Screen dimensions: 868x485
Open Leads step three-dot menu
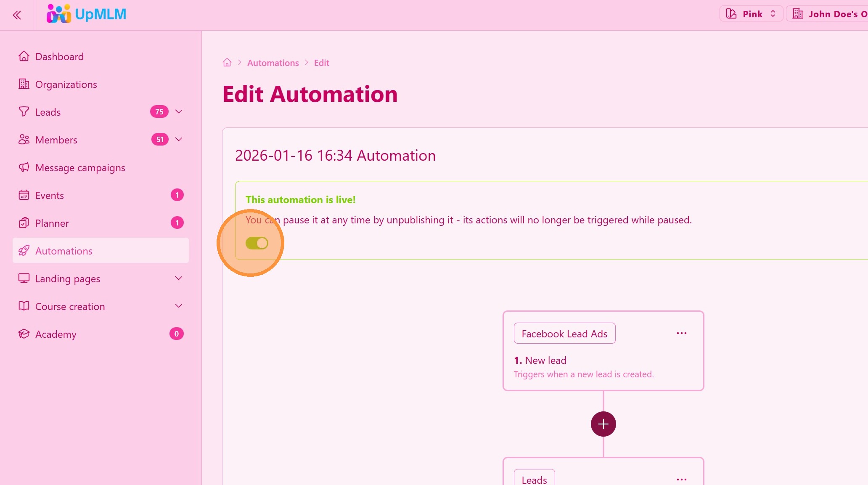coord(681,479)
